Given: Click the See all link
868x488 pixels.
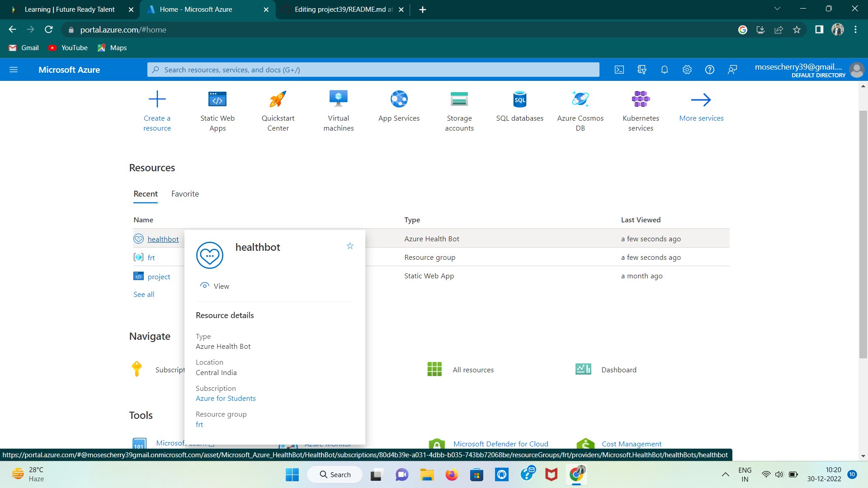Looking at the screenshot, I should tap(144, 295).
